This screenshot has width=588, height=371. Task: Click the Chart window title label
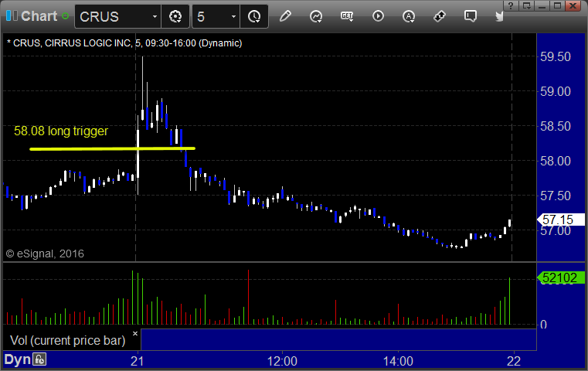pos(39,16)
